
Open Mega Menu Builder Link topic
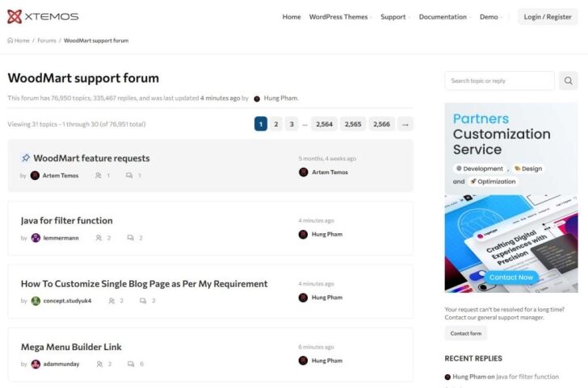71,347
